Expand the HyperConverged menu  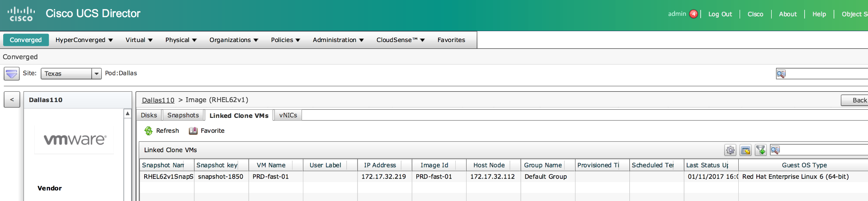(84, 40)
